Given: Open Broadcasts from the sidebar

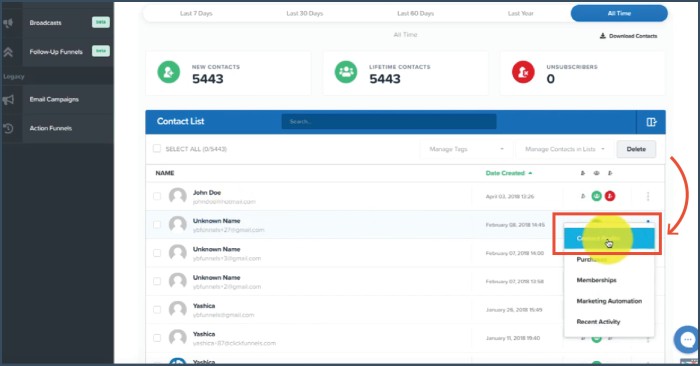Looking at the screenshot, I should click(46, 23).
